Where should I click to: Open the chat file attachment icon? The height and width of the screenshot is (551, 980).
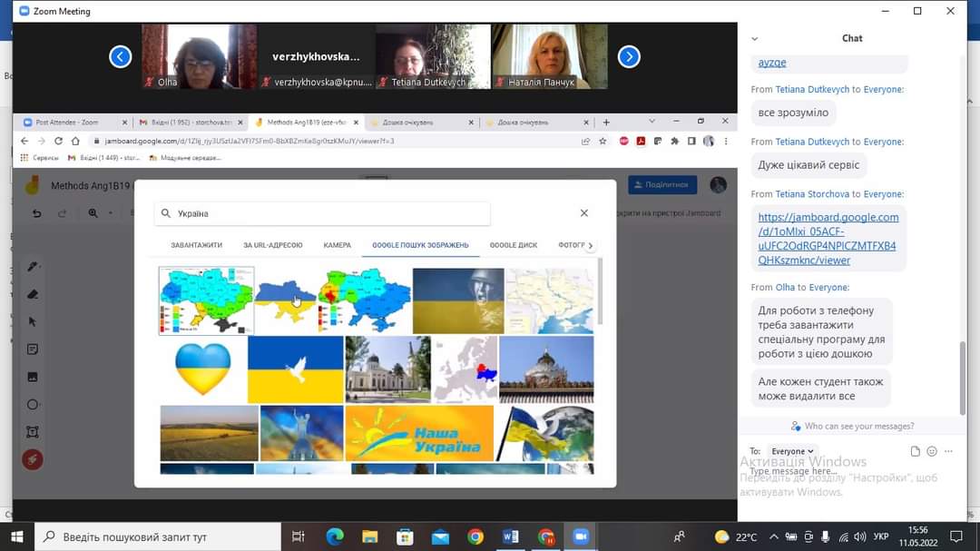pyautogui.click(x=915, y=451)
